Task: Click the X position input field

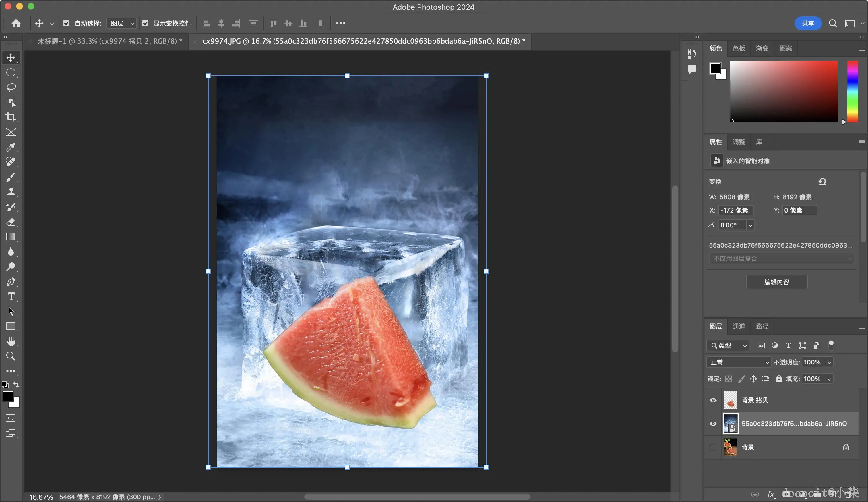Action: tap(735, 210)
